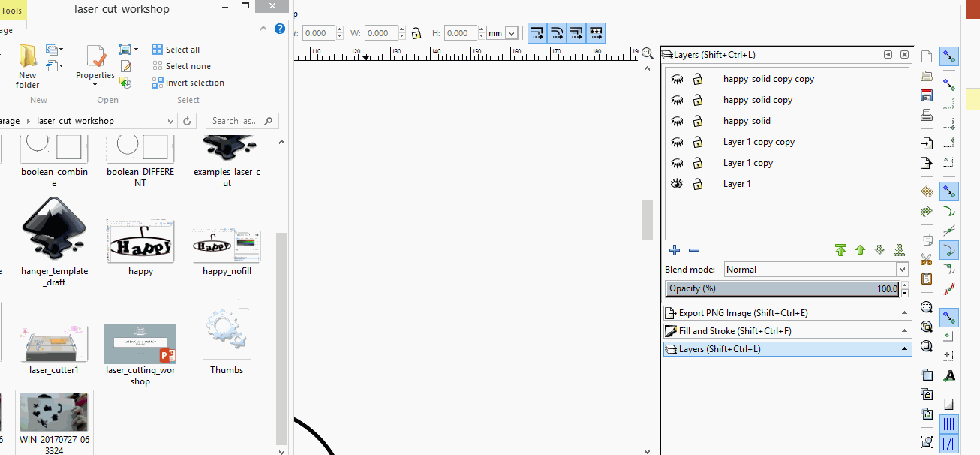980x455 pixels.
Task: Toggle width/height lock ratio padlock
Action: (x=416, y=33)
